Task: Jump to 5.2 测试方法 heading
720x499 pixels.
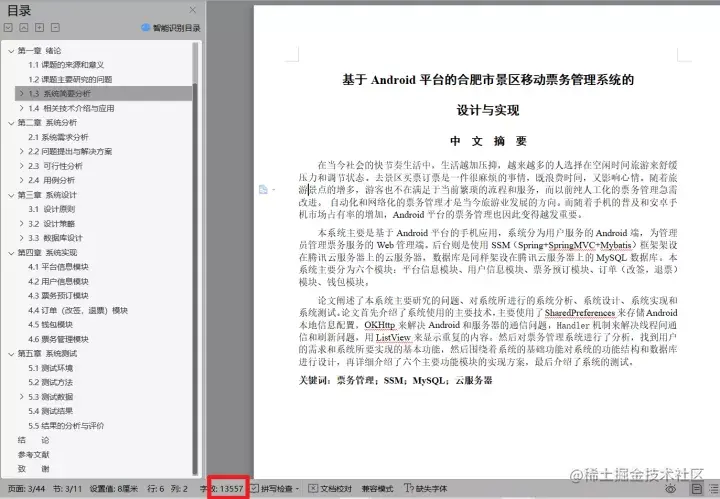Action: 51,382
